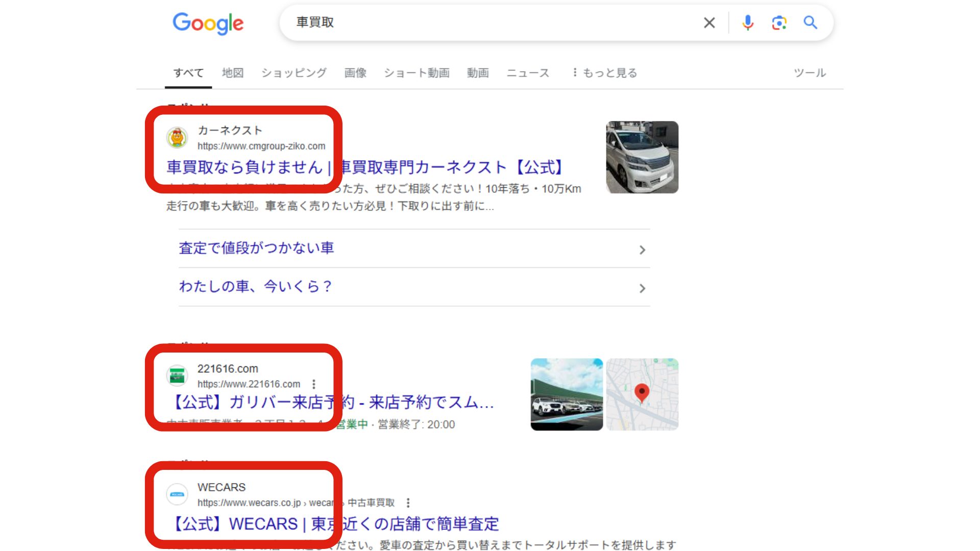980x551 pixels.
Task: Click the 221616.com site name
Action: pyautogui.click(x=228, y=369)
